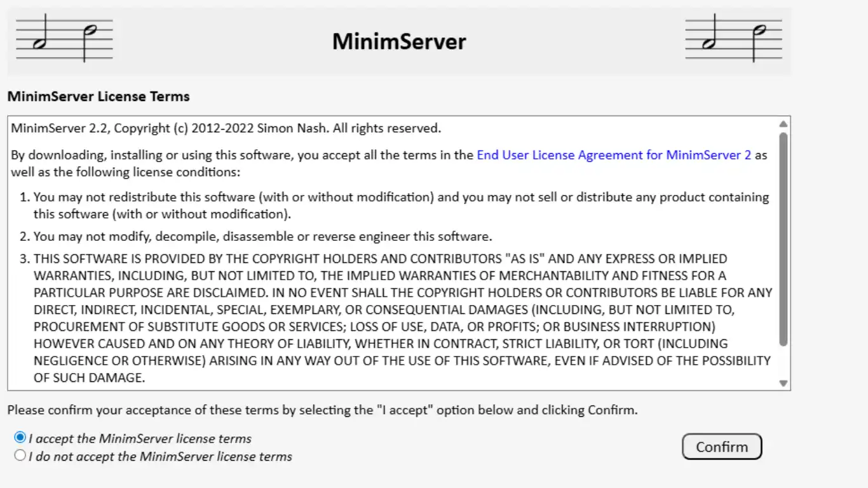Click the 'MinimServer License Terms' heading
The image size is (868, 488).
pyautogui.click(x=98, y=97)
